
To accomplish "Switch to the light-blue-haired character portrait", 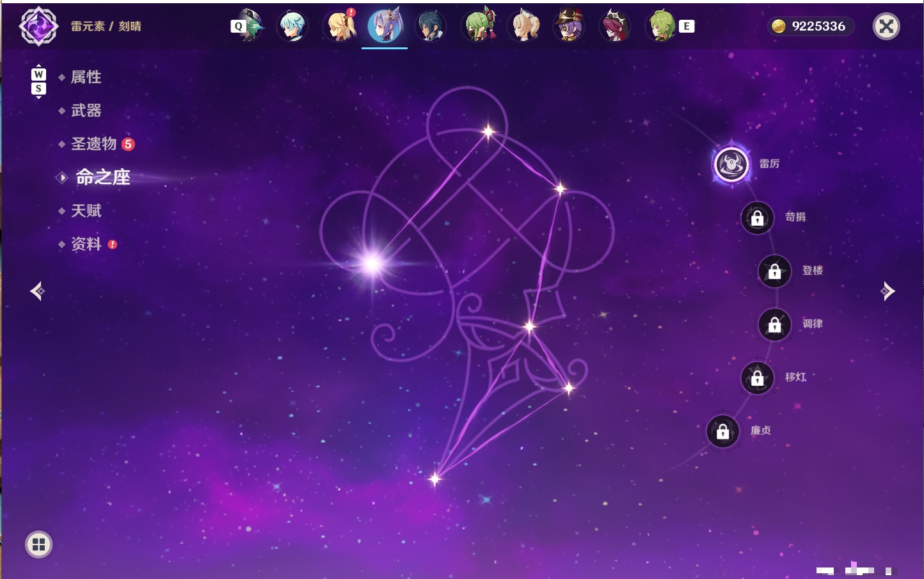I will point(292,26).
